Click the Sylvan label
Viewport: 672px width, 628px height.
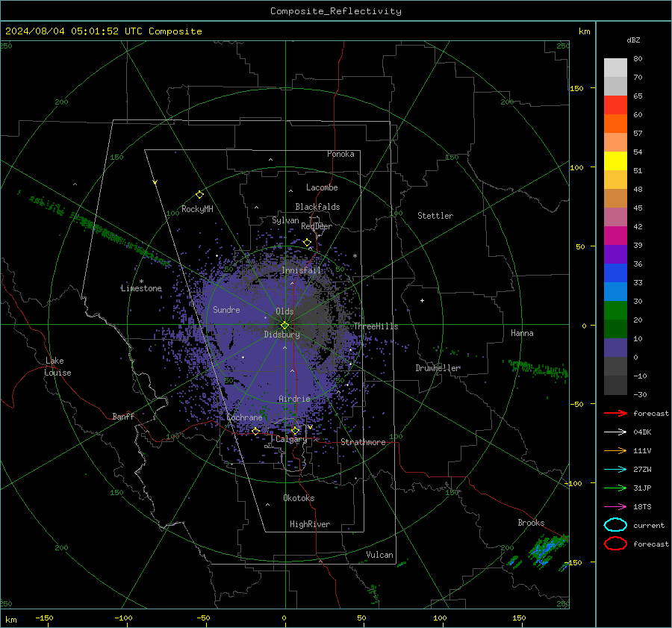[x=285, y=220]
